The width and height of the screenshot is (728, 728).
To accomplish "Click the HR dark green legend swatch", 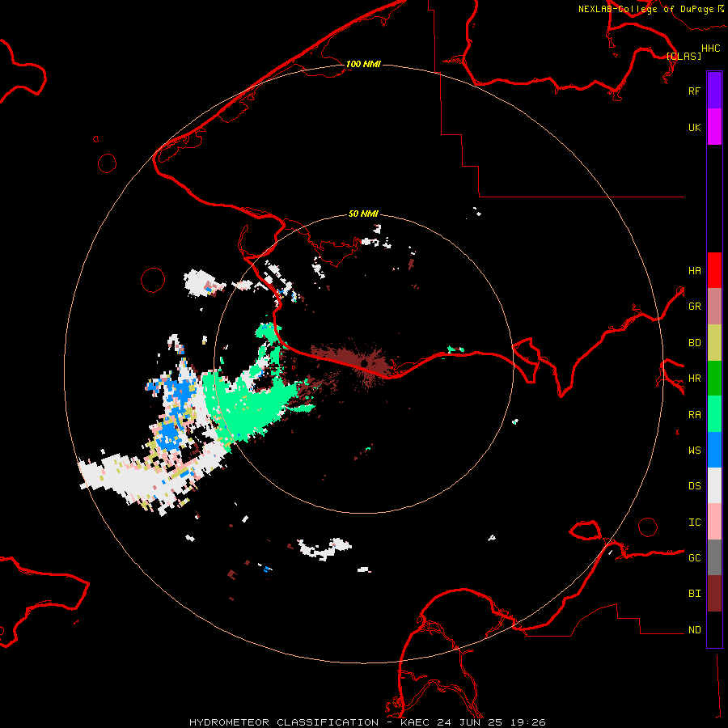I will [x=714, y=379].
